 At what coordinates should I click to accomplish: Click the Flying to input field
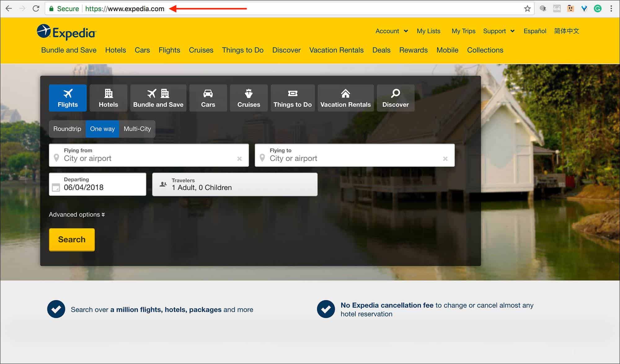pyautogui.click(x=355, y=155)
